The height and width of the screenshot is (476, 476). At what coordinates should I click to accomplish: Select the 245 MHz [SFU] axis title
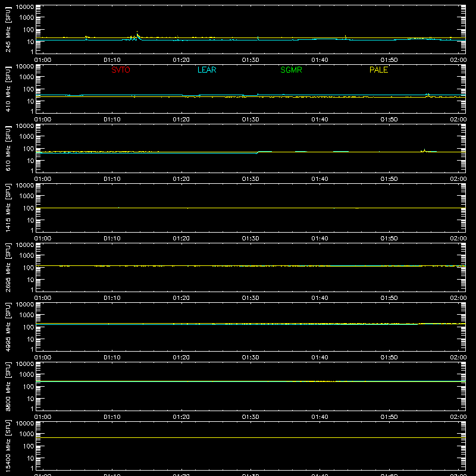coord(8,29)
